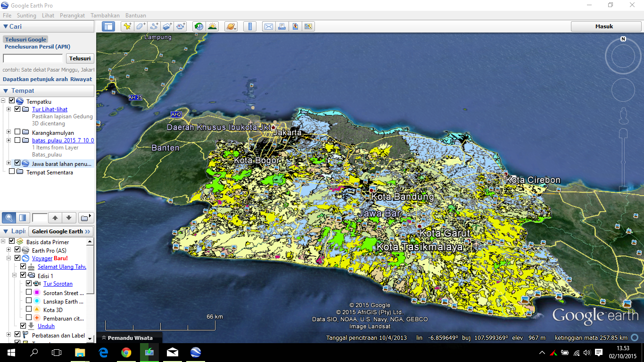Viewport: 644px width, 362px height.
Task: Expand the Earth Pro (AS) layer group
Action: point(8,250)
